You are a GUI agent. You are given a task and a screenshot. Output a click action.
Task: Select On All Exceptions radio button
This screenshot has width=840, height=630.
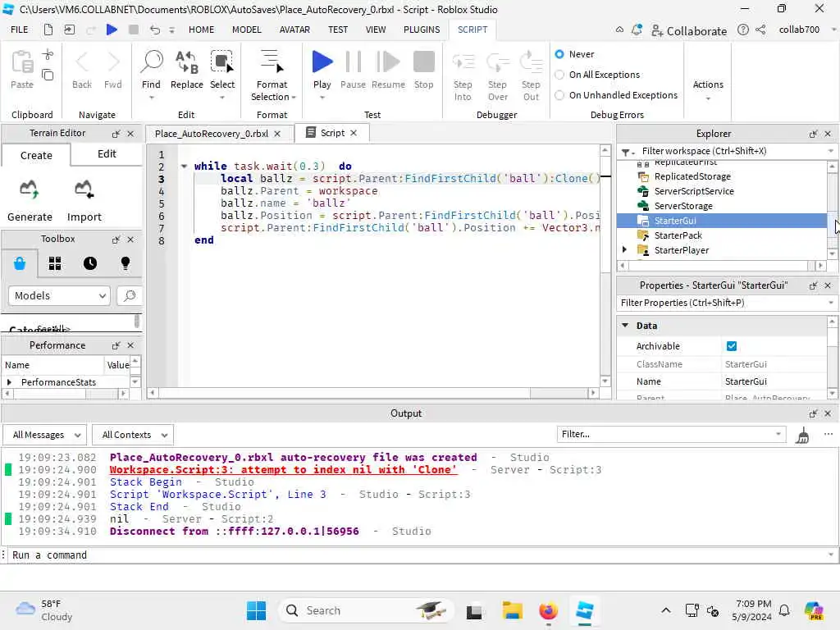coord(559,75)
